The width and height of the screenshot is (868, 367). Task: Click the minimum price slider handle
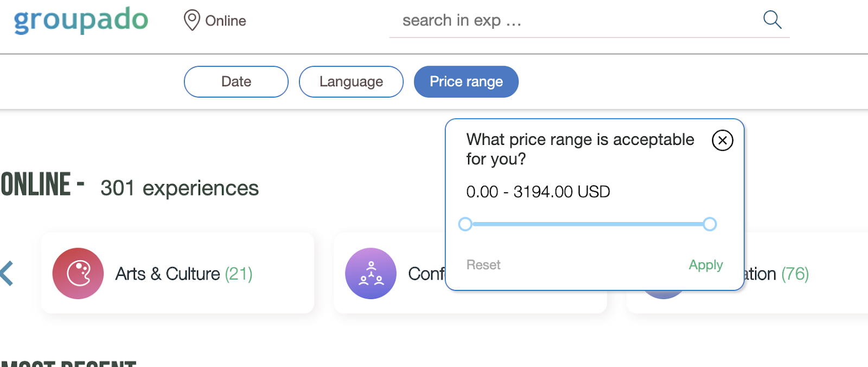(x=465, y=224)
